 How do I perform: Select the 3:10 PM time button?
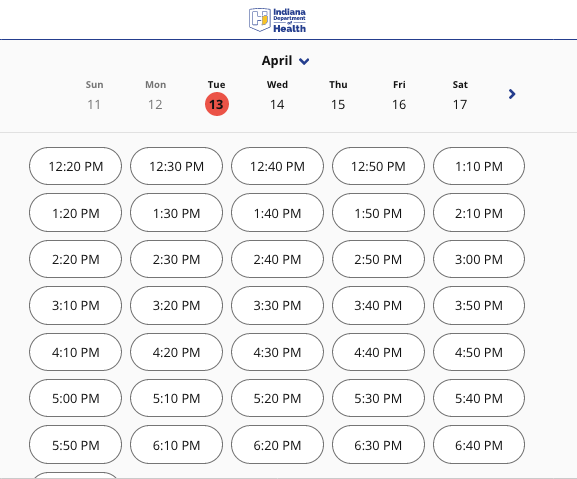pyautogui.click(x=75, y=306)
